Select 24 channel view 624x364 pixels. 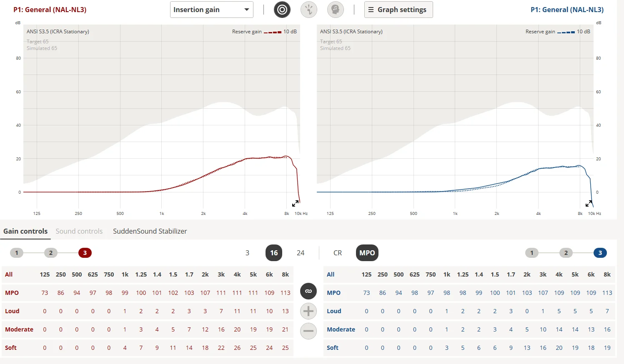(x=301, y=253)
